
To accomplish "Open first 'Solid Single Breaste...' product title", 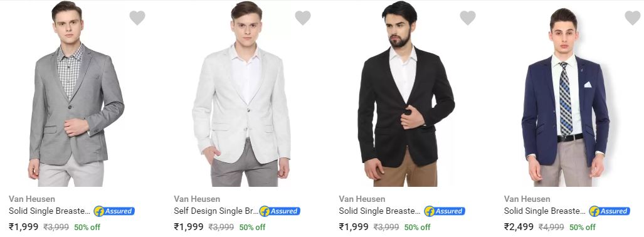I will tap(50, 211).
